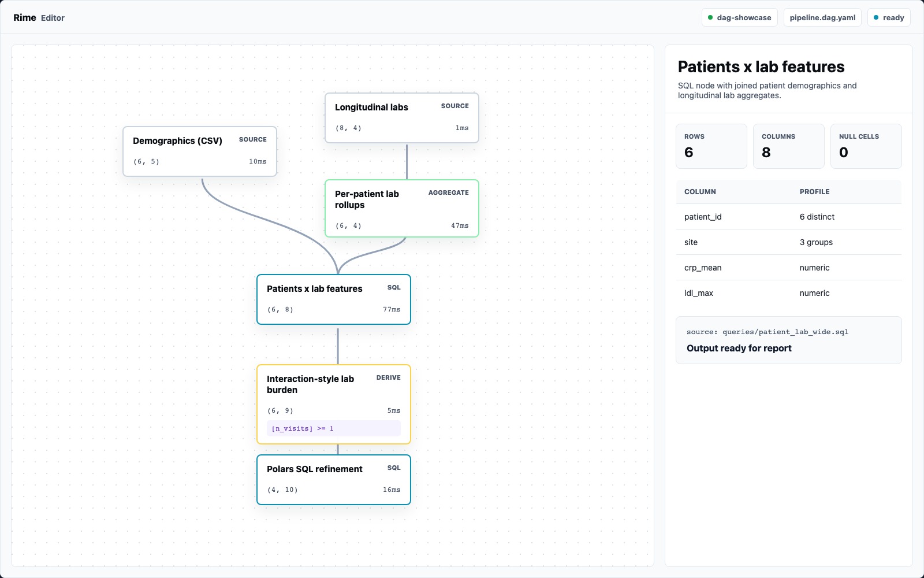Click the NULL CELLS stat card
Image resolution: width=924 pixels, height=578 pixels.
click(866, 146)
